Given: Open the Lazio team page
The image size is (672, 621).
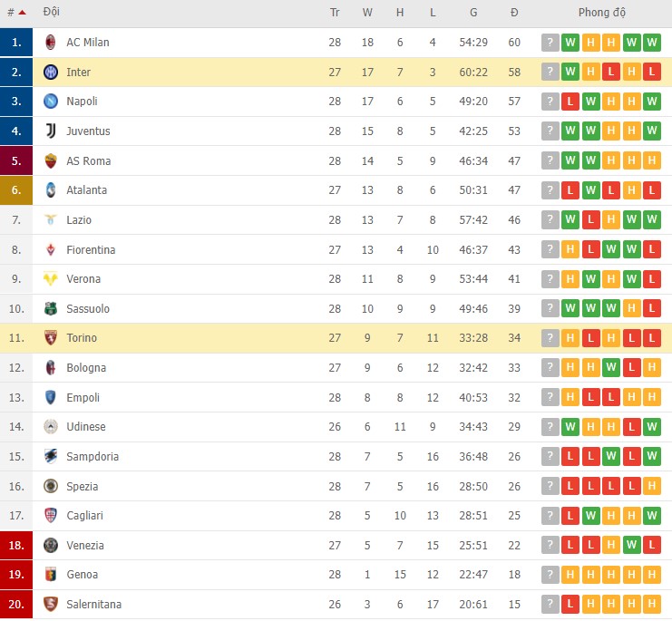Looking at the screenshot, I should (79, 220).
